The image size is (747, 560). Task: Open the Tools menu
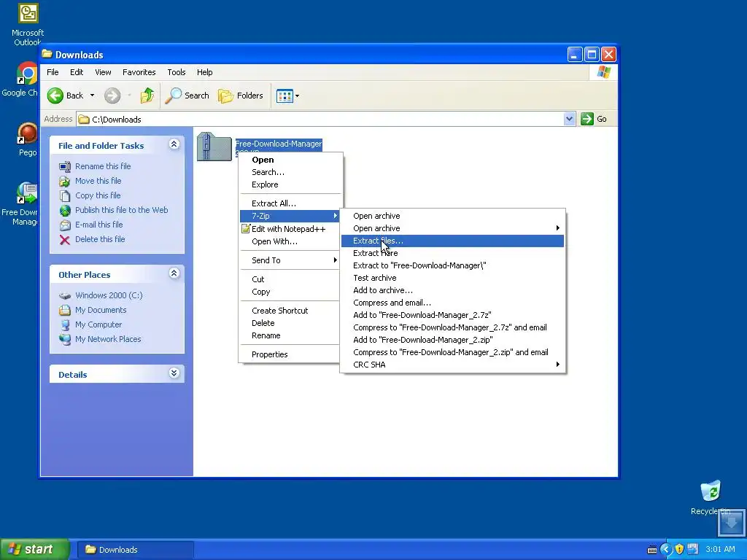pos(177,72)
